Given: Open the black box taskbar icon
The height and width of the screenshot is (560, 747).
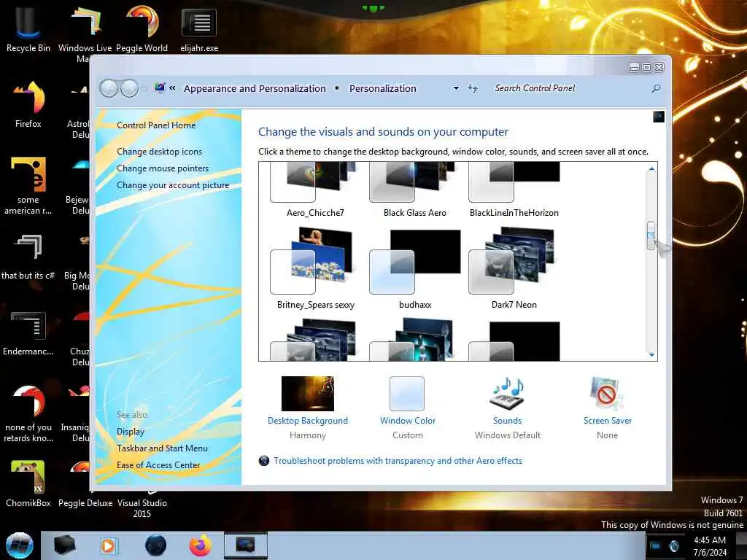Looking at the screenshot, I should coord(64,545).
